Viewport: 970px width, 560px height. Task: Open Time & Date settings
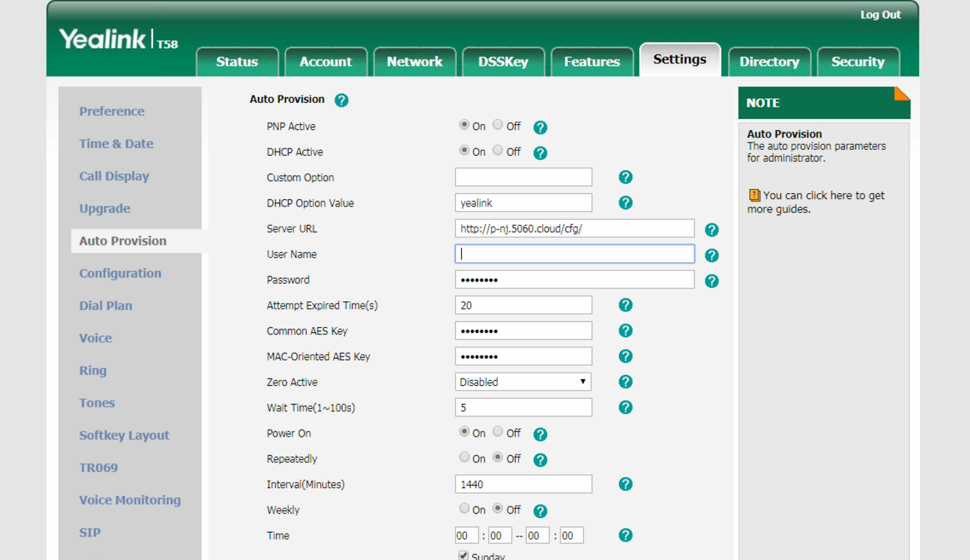116,143
